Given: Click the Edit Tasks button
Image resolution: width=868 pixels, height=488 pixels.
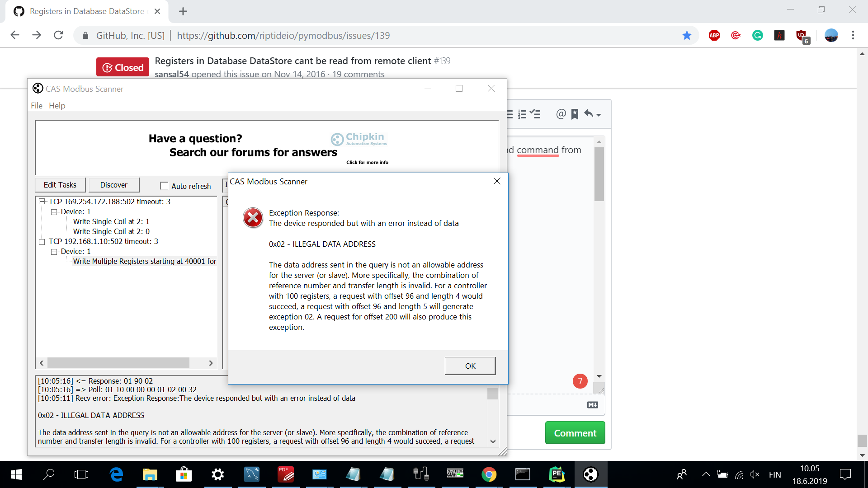Looking at the screenshot, I should 60,185.
